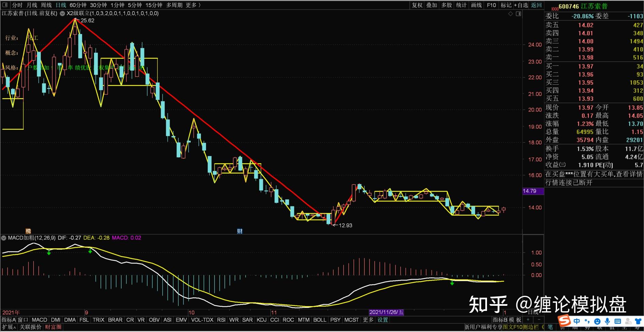Viewport: 644px width, 332px height.
Task: Click the Sogou input method logo
Action: pyautogui.click(x=564, y=321)
